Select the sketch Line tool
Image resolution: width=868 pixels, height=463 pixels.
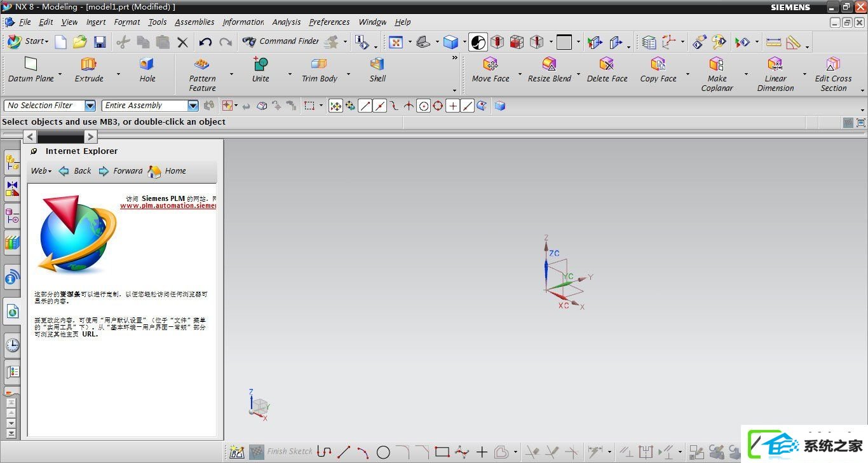pyautogui.click(x=344, y=452)
